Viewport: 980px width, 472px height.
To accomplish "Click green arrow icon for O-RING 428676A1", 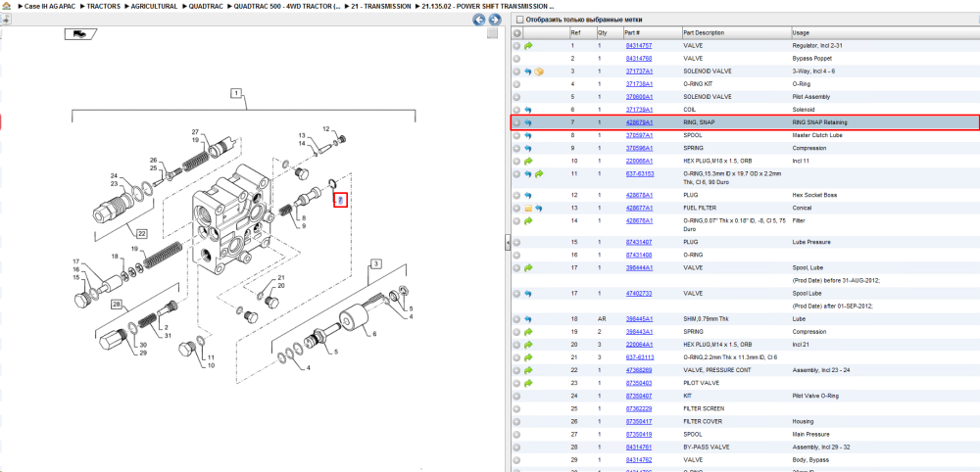I will [x=528, y=221].
